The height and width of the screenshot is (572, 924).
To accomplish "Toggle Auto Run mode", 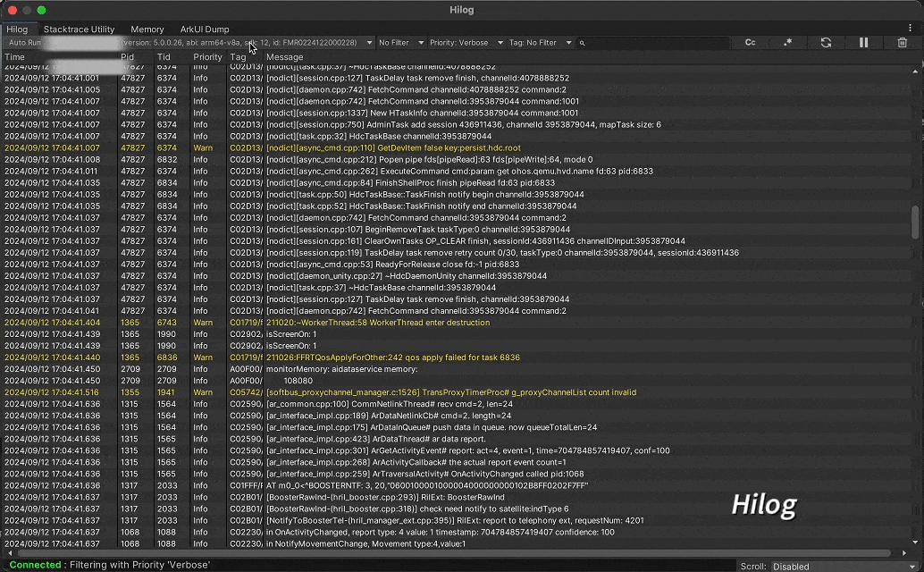I will click(24, 42).
